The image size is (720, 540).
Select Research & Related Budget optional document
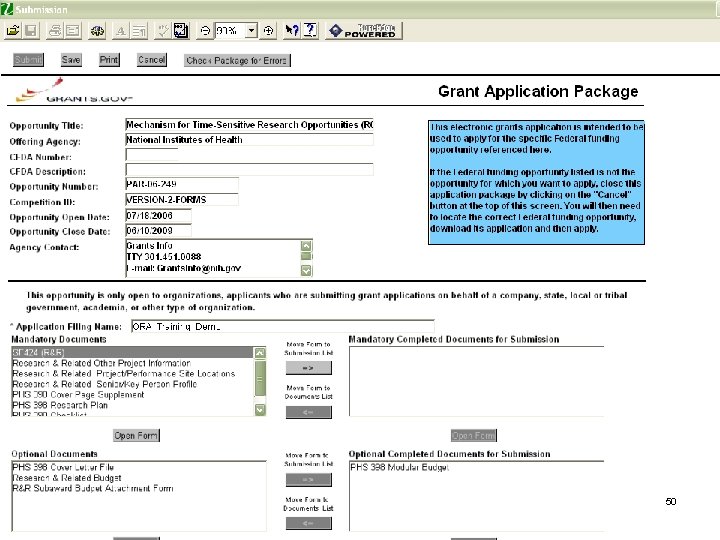coord(67,478)
